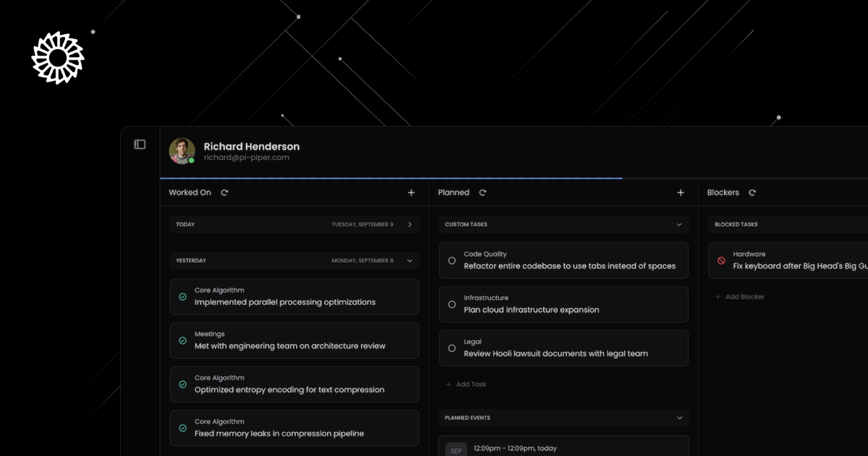This screenshot has height=456, width=868.
Task: Expand the TODAY section
Action: 410,224
